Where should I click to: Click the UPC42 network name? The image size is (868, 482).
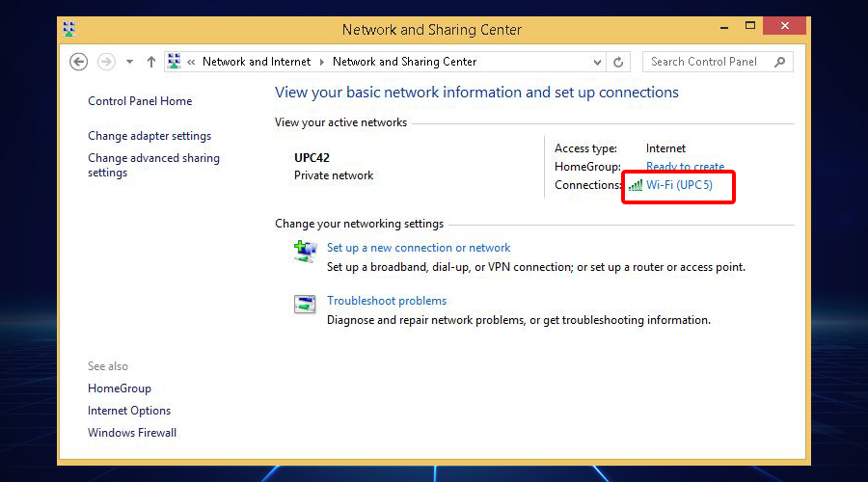click(x=312, y=158)
